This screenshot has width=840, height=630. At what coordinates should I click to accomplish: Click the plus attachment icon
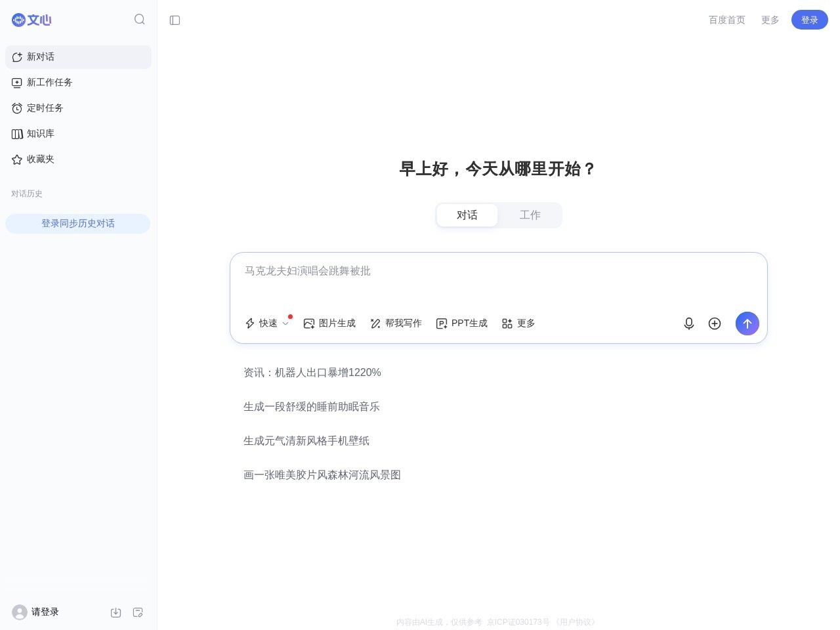tap(715, 324)
